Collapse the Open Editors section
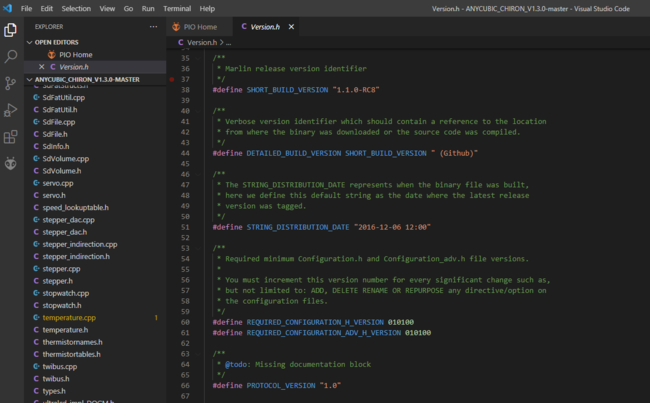650x403 pixels. click(29, 43)
